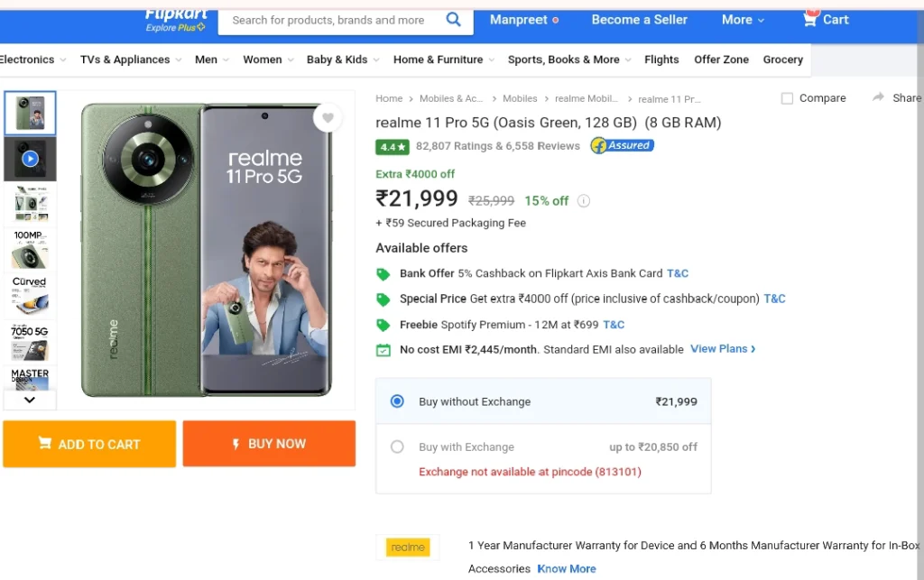Click the ADD TO CART button
The width and height of the screenshot is (924, 580).
89,444
